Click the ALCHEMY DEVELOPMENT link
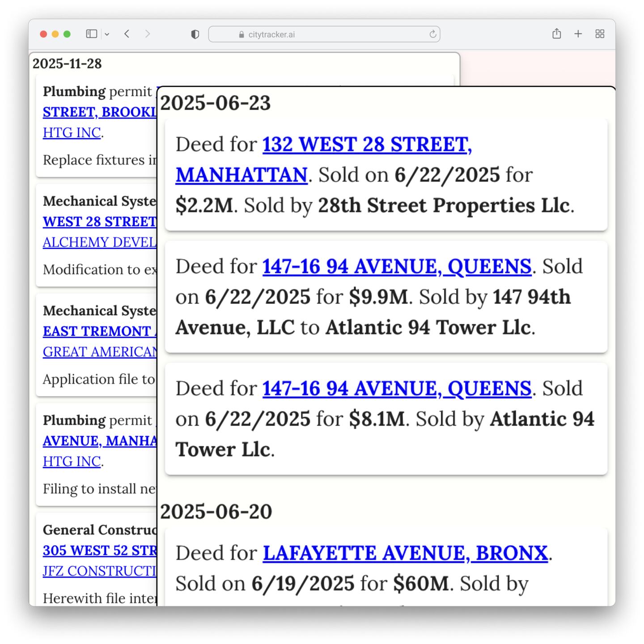Image resolution: width=644 pixels, height=644 pixels. tap(99, 242)
